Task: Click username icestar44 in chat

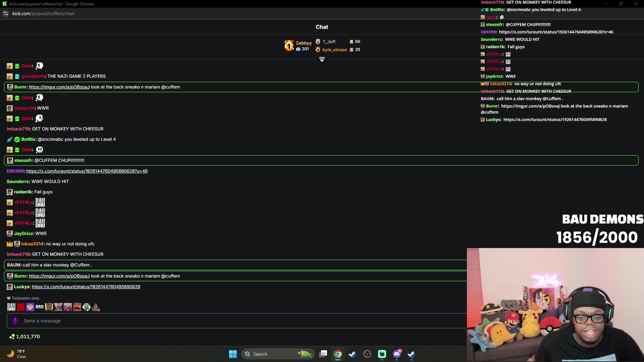Action: tap(24, 108)
